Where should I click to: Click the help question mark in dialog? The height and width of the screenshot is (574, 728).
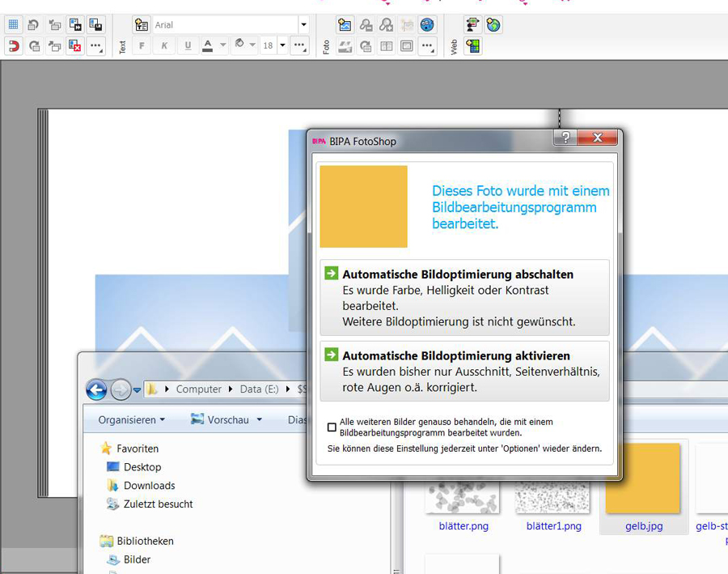tap(565, 138)
